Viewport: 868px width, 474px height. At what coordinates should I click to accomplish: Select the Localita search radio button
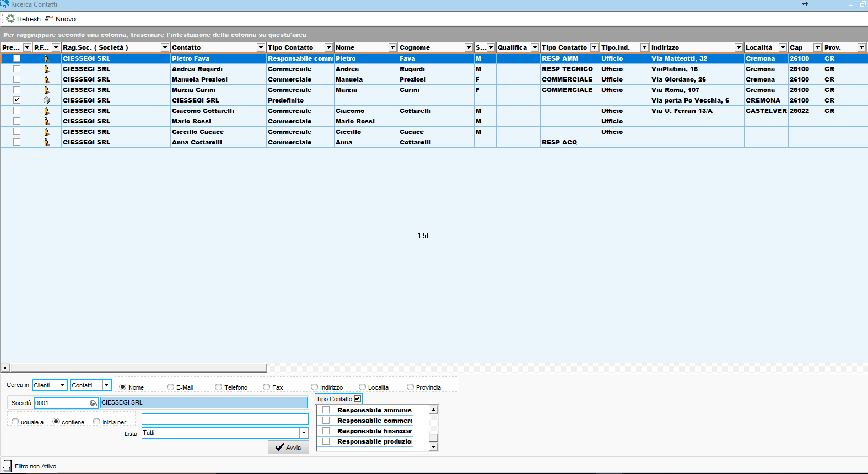363,387
